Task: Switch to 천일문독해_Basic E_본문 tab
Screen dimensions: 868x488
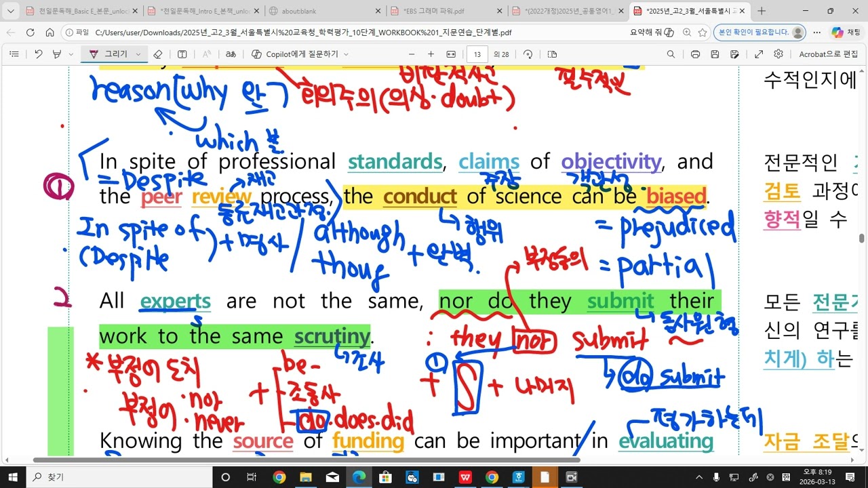Action: [80, 11]
